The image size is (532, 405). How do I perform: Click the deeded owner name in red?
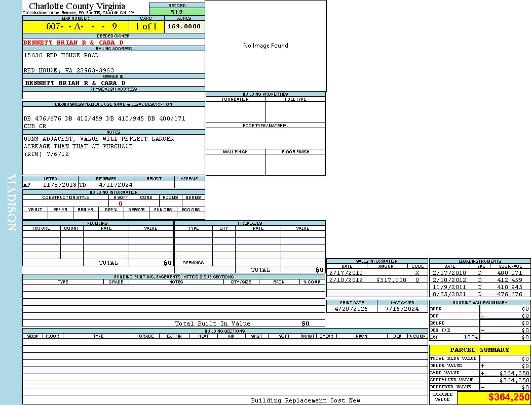[73, 43]
